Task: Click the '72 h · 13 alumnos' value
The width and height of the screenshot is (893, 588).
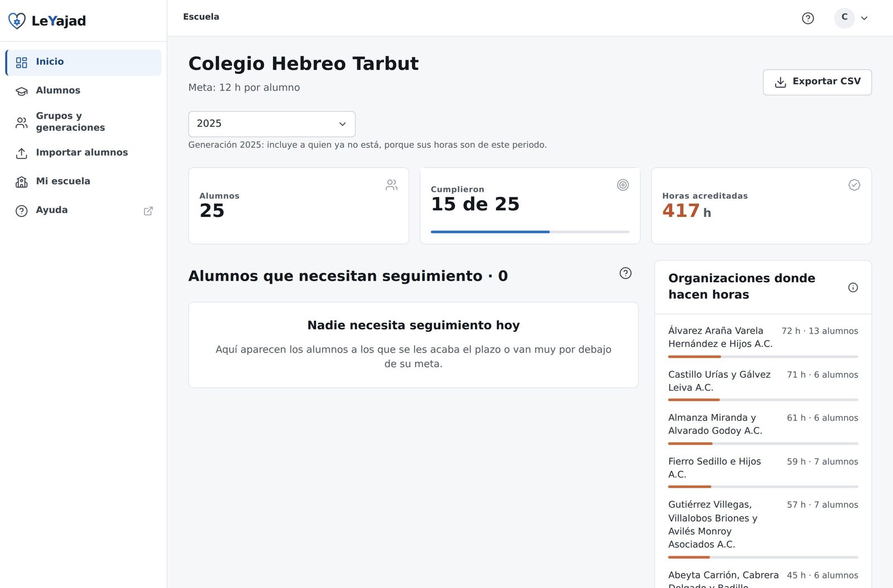Action: (x=819, y=331)
